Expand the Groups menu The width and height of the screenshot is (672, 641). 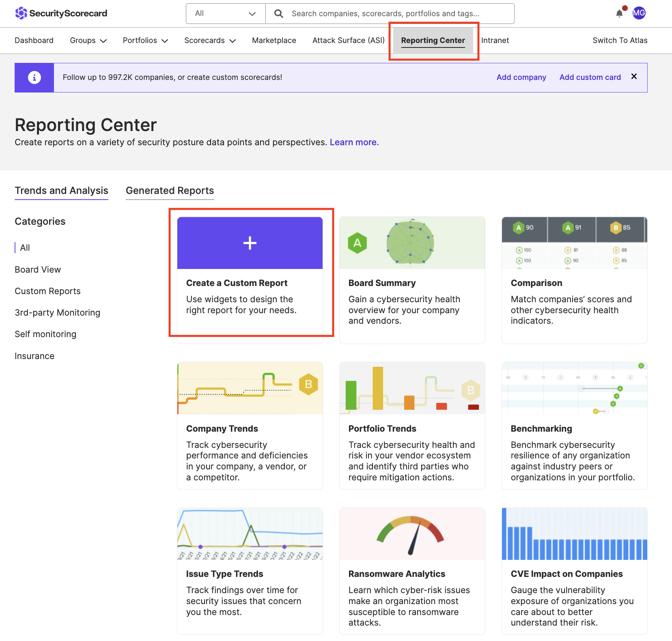(88, 41)
